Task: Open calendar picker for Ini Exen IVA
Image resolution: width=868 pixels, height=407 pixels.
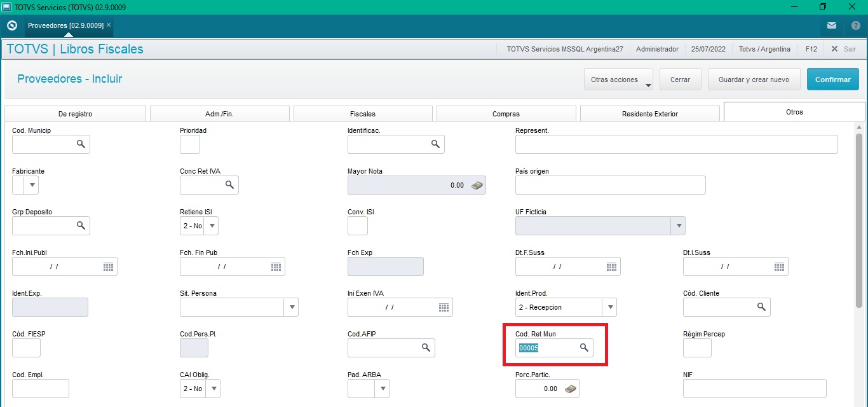Action: tap(444, 307)
